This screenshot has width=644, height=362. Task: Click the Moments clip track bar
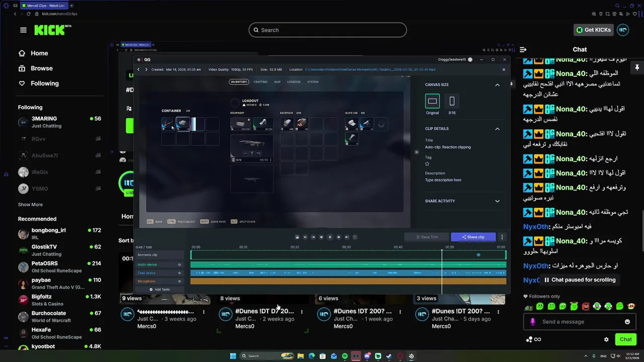[348, 255]
